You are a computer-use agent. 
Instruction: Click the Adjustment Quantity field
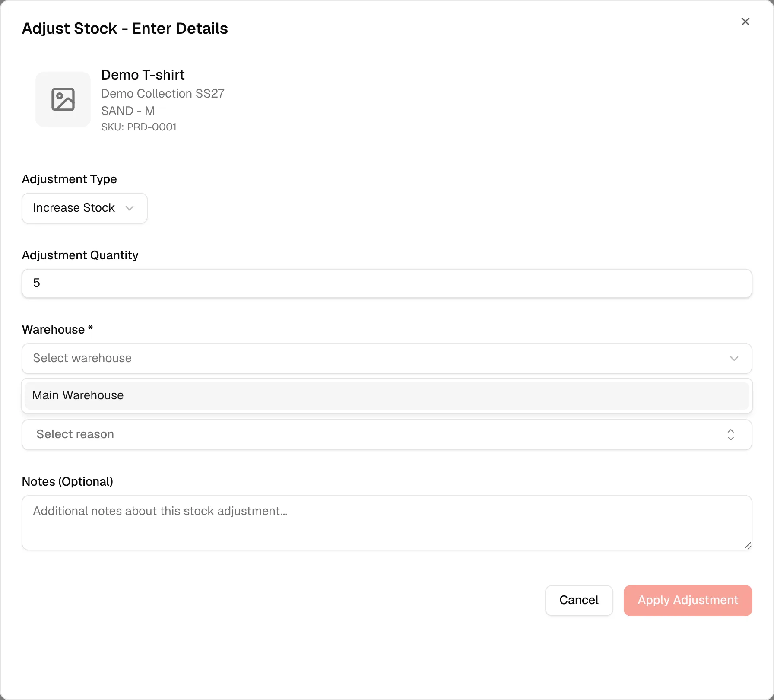(x=387, y=283)
